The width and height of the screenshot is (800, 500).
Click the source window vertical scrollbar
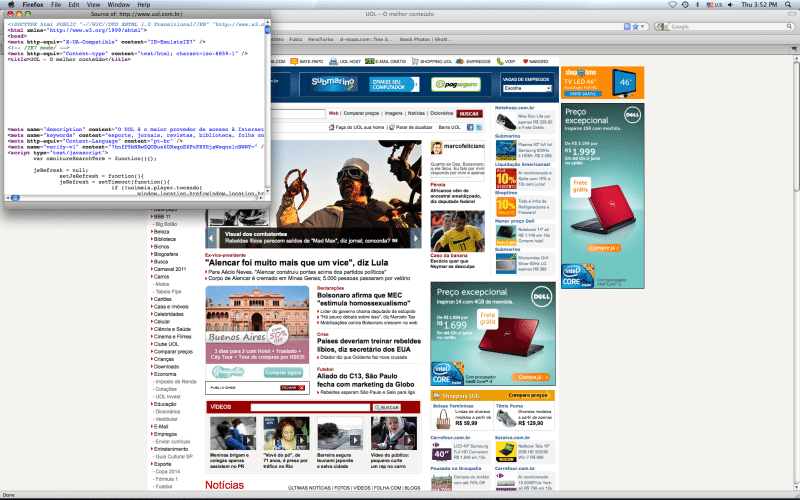tap(267, 106)
